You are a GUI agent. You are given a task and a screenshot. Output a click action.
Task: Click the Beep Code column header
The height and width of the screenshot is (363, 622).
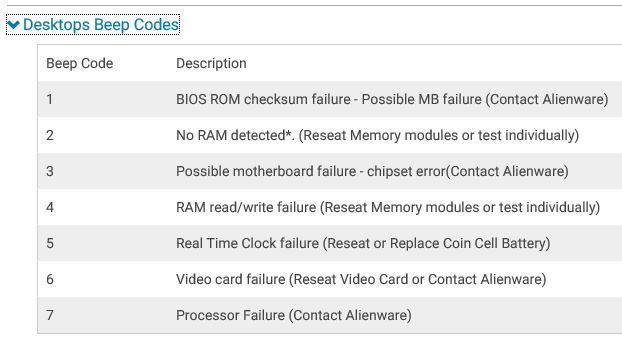tap(80, 63)
